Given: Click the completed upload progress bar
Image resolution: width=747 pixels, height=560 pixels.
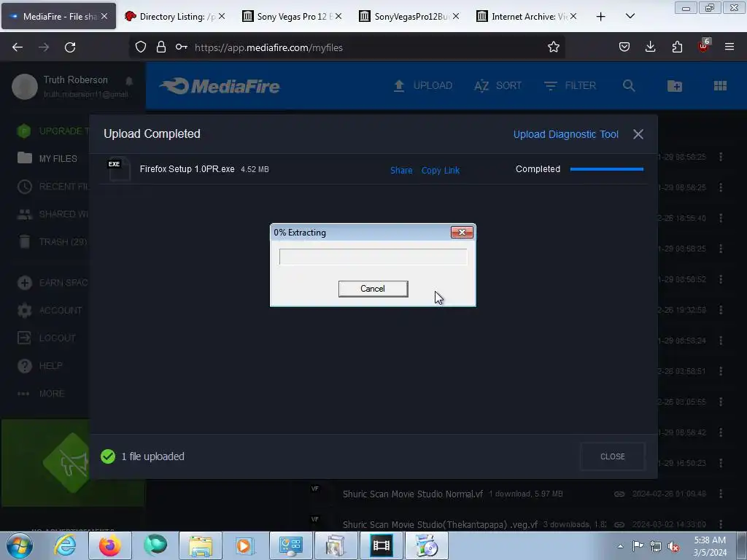Looking at the screenshot, I should pyautogui.click(x=606, y=169).
